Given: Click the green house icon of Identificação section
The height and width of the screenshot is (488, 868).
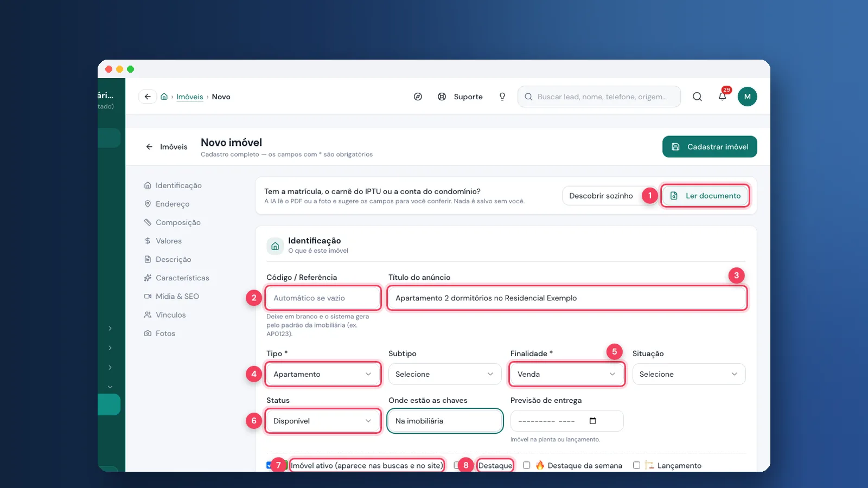Looking at the screenshot, I should pyautogui.click(x=275, y=246).
